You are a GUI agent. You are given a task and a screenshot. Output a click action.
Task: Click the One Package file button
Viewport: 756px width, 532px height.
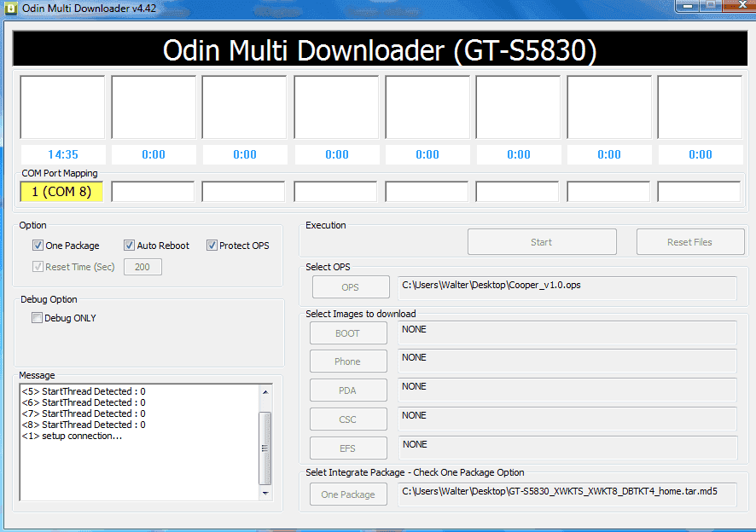[348, 494]
